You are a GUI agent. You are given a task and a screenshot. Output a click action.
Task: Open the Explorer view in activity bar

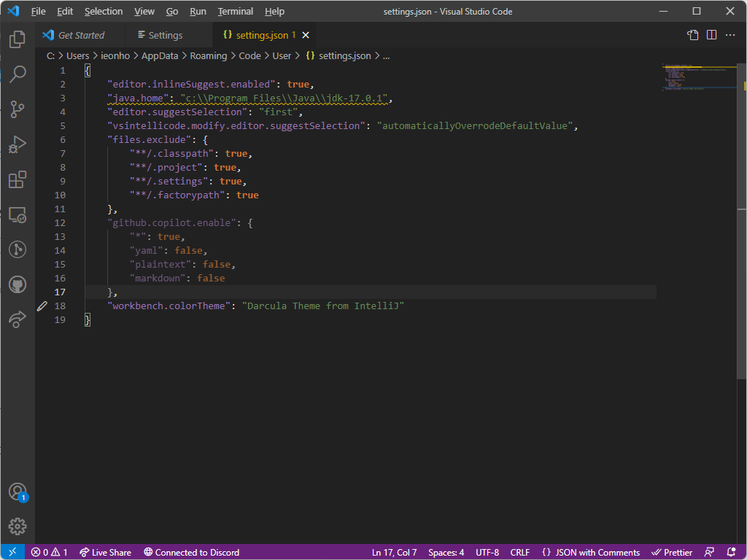(x=18, y=39)
